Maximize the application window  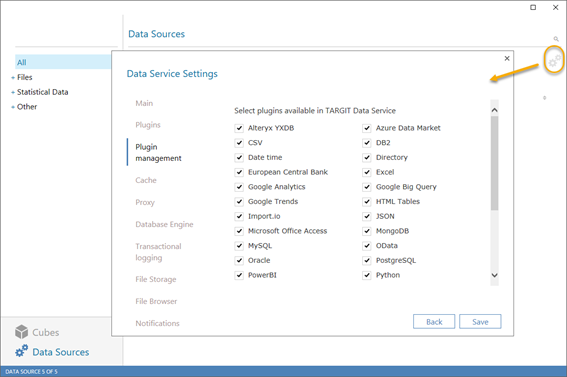(x=533, y=7)
